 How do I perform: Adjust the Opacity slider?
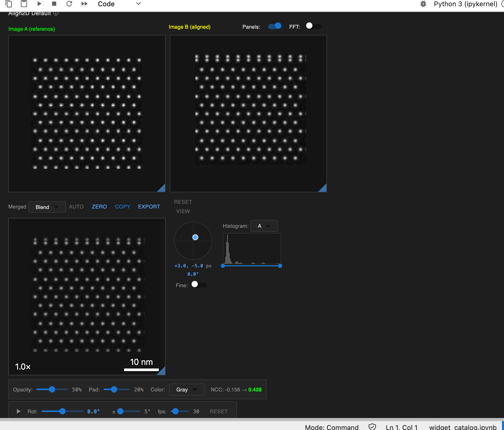52,389
